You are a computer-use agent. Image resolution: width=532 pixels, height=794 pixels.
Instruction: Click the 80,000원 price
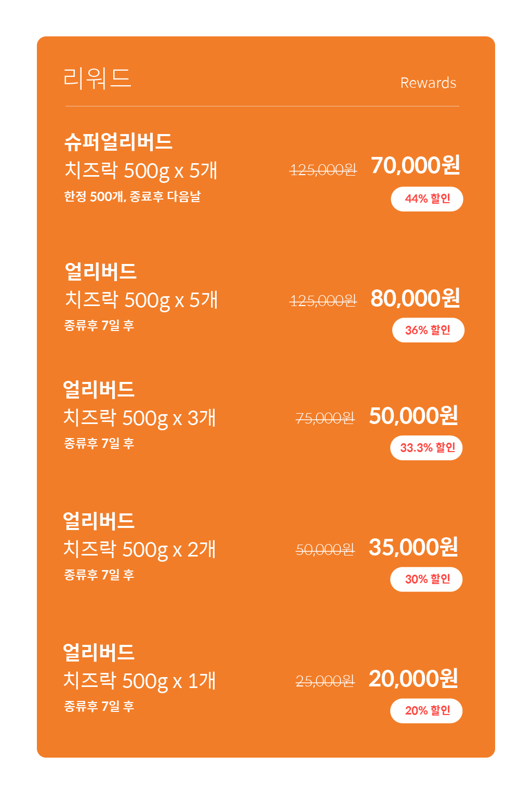(x=416, y=298)
